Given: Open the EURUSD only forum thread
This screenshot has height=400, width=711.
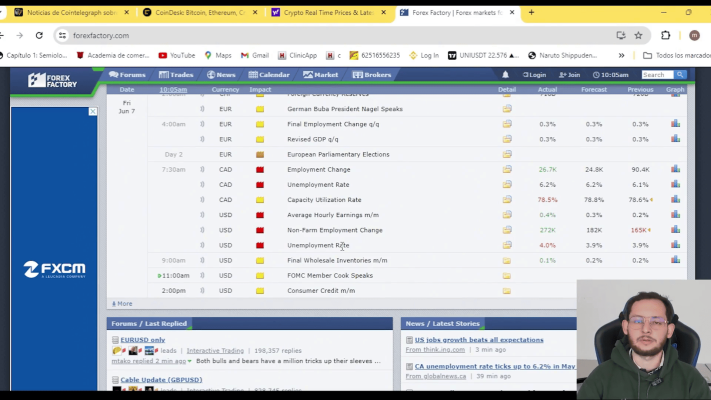Looking at the screenshot, I should point(143,340).
